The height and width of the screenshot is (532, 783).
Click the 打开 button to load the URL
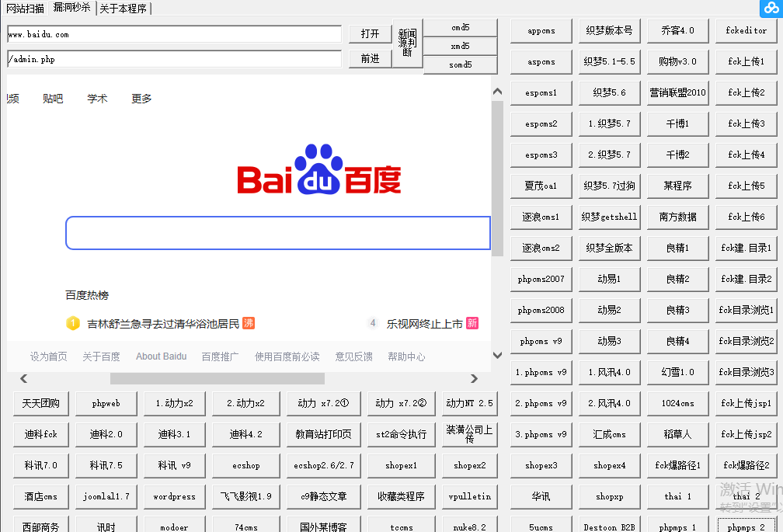click(370, 34)
